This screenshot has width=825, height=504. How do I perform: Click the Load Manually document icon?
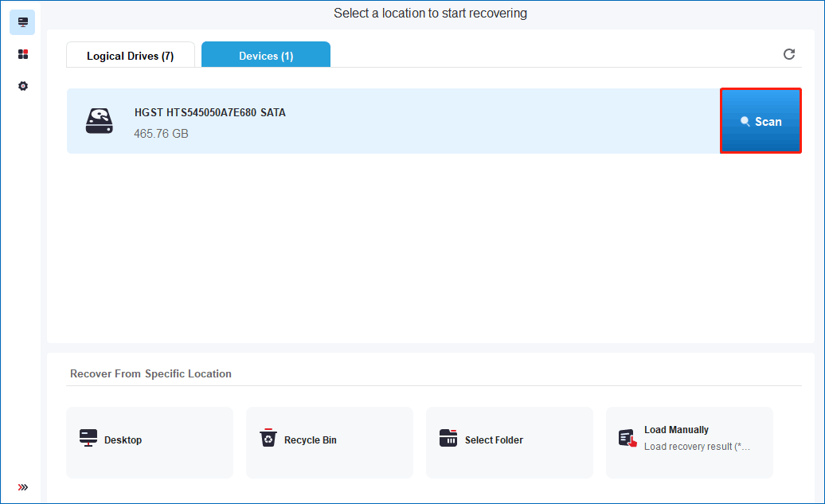628,438
